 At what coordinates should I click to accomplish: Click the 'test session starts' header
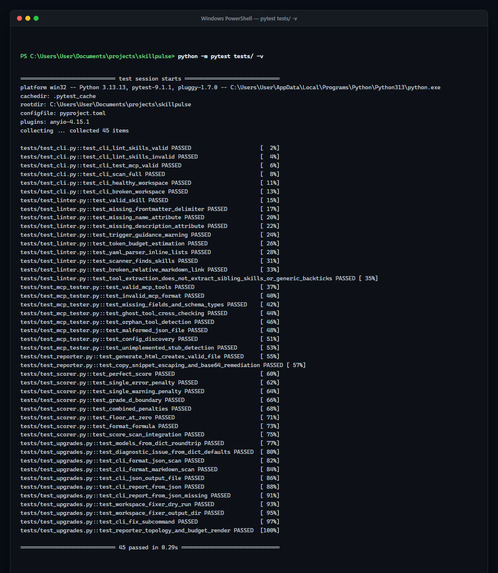(x=150, y=79)
